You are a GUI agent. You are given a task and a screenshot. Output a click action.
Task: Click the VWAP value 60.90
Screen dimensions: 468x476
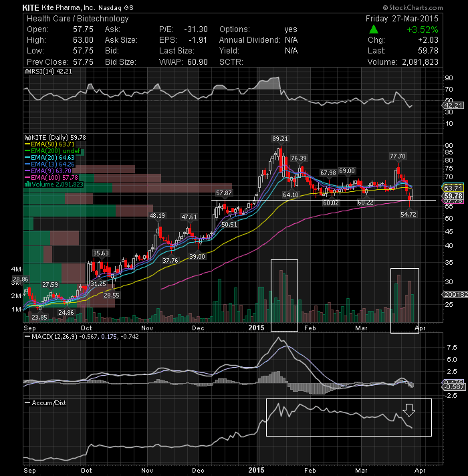[x=198, y=62]
